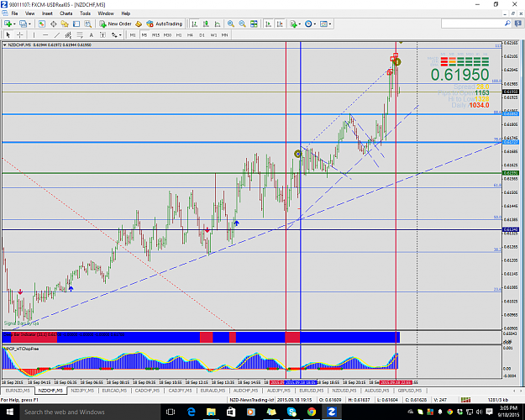The height and width of the screenshot is (420, 525).
Task: Expand the Indicators dropdown arrow
Action: [299, 24]
